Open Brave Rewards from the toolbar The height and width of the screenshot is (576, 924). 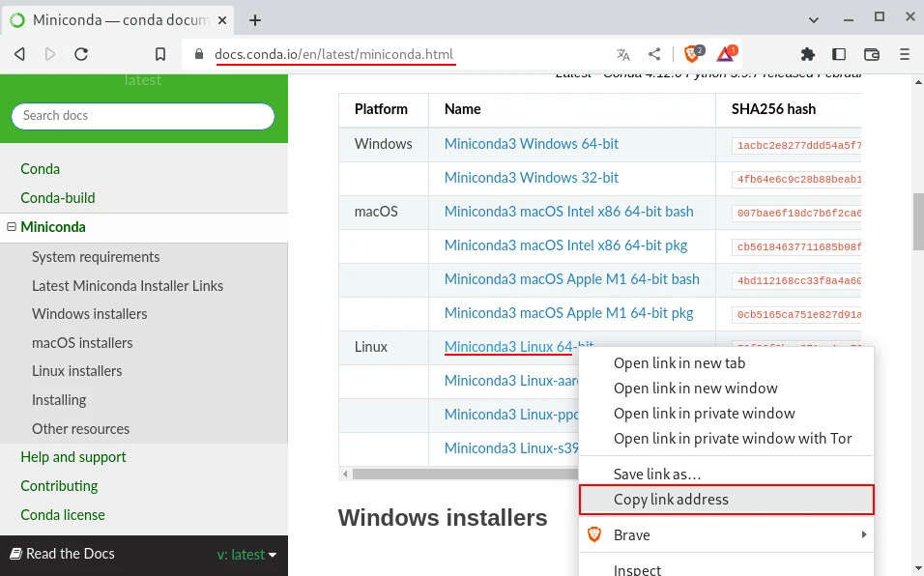tap(725, 55)
